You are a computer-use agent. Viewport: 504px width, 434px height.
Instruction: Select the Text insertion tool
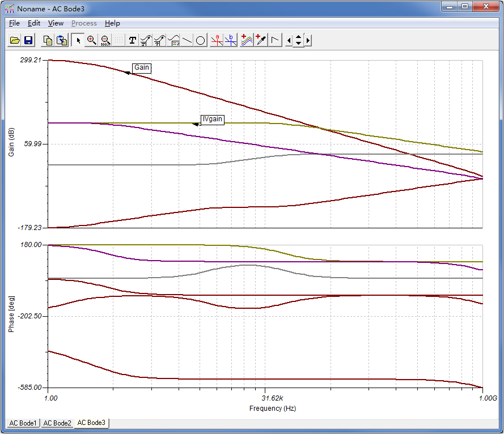tap(133, 40)
